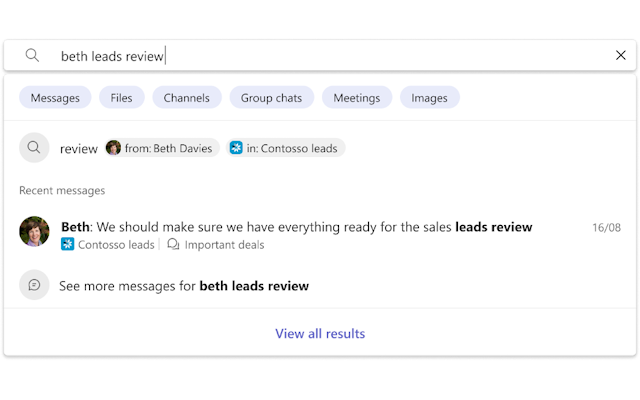Select the Meetings filter
This screenshot has width=640, height=400.
[357, 97]
